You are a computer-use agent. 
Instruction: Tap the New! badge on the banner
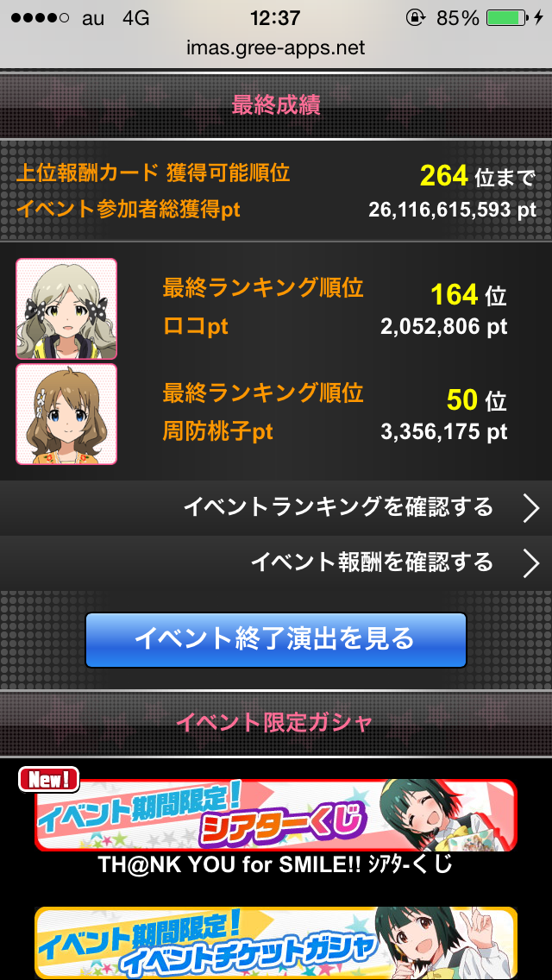click(49, 779)
